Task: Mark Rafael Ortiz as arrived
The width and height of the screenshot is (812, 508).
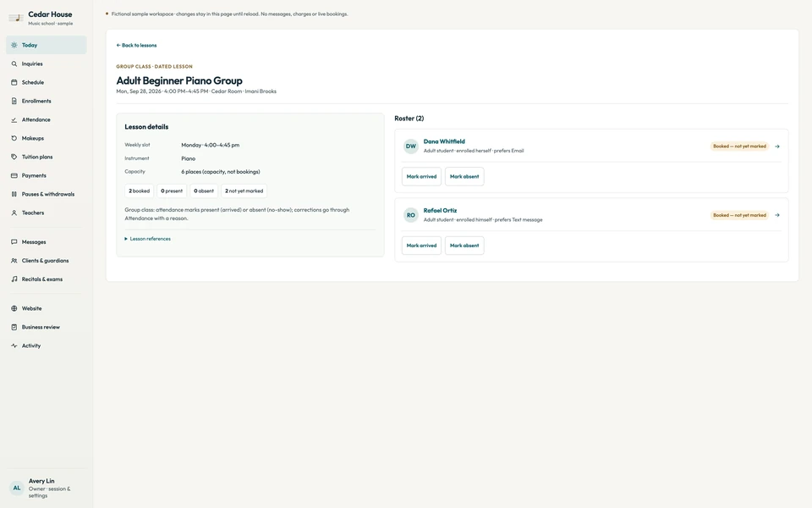Action: coord(421,246)
